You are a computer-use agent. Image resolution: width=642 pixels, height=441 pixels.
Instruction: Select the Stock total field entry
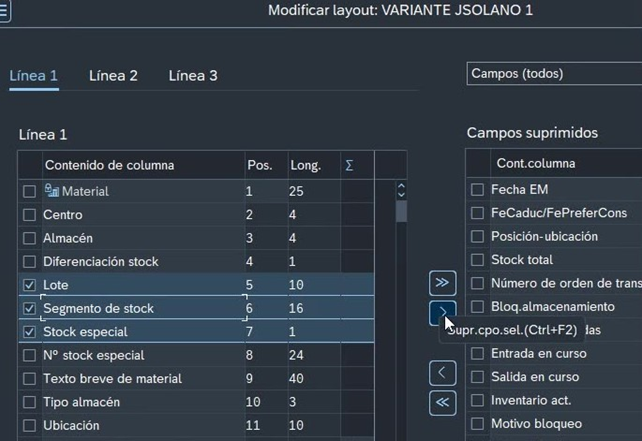tap(521, 260)
